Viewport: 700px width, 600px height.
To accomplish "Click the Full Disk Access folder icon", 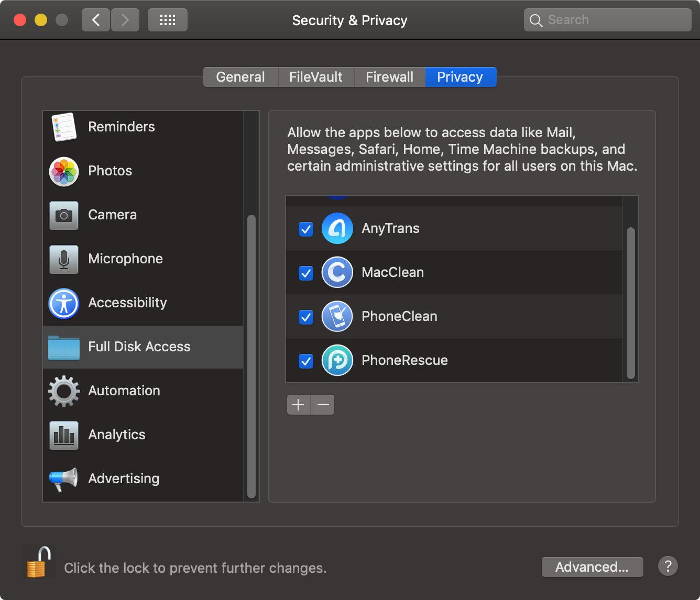I will click(x=64, y=348).
